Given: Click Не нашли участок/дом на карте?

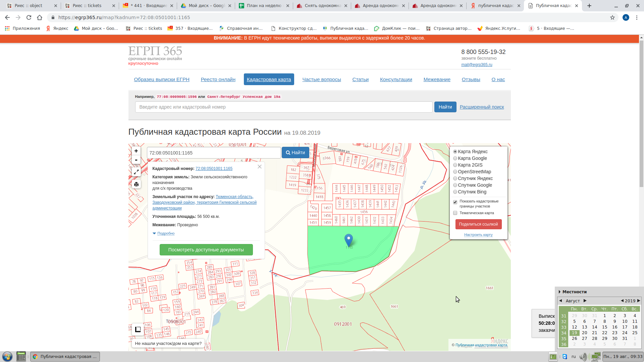Looking at the screenshot, I should pyautogui.click(x=168, y=343).
